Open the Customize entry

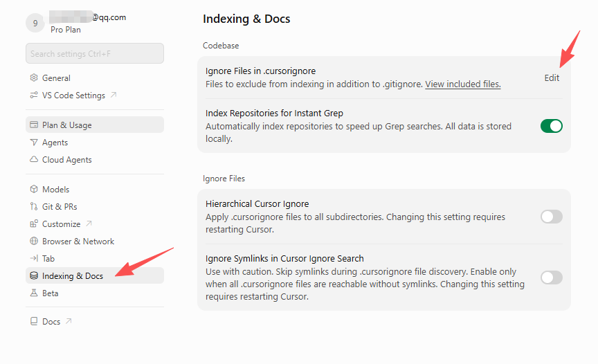[x=95, y=224]
